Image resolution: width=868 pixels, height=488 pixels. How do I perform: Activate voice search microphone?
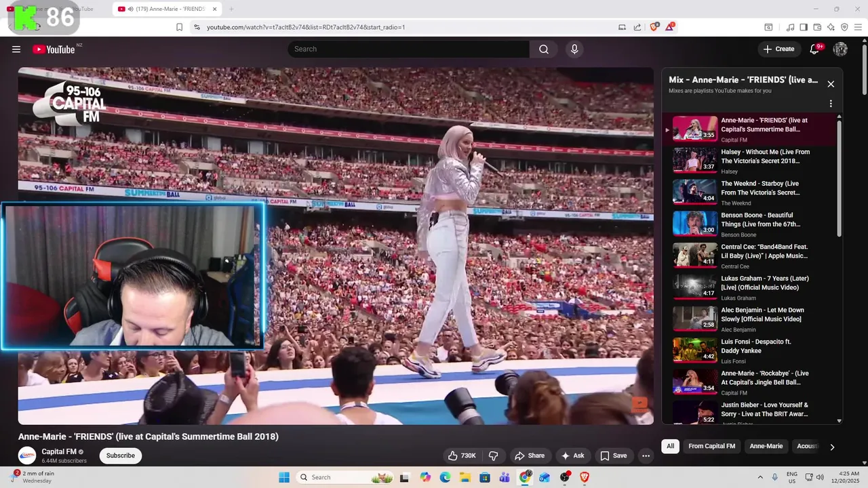click(574, 49)
